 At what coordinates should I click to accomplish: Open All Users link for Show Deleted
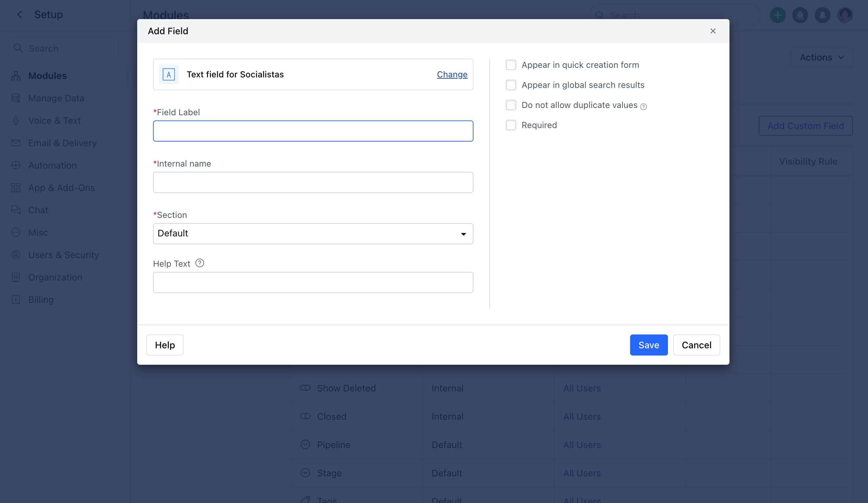[x=582, y=388]
